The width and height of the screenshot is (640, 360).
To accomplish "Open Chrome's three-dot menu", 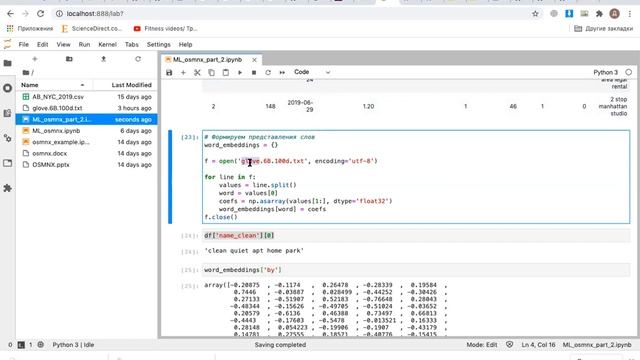I will pyautogui.click(x=630, y=13).
